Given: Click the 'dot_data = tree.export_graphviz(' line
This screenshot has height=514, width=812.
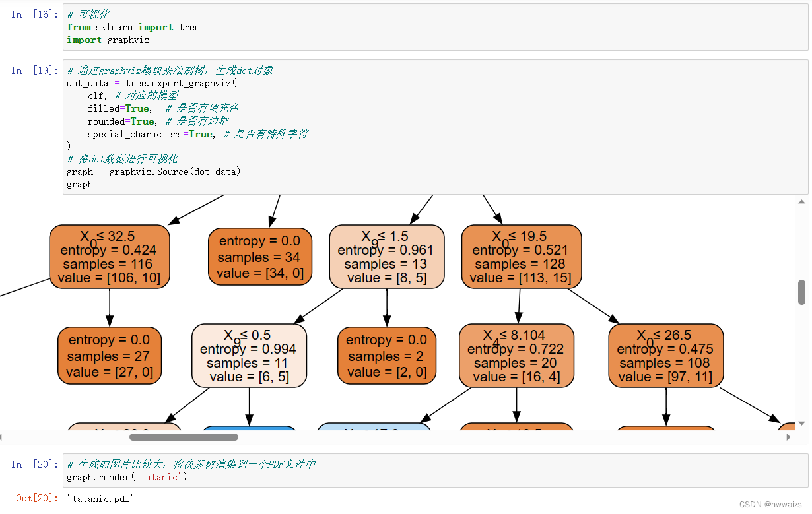Looking at the screenshot, I should pyautogui.click(x=151, y=83).
